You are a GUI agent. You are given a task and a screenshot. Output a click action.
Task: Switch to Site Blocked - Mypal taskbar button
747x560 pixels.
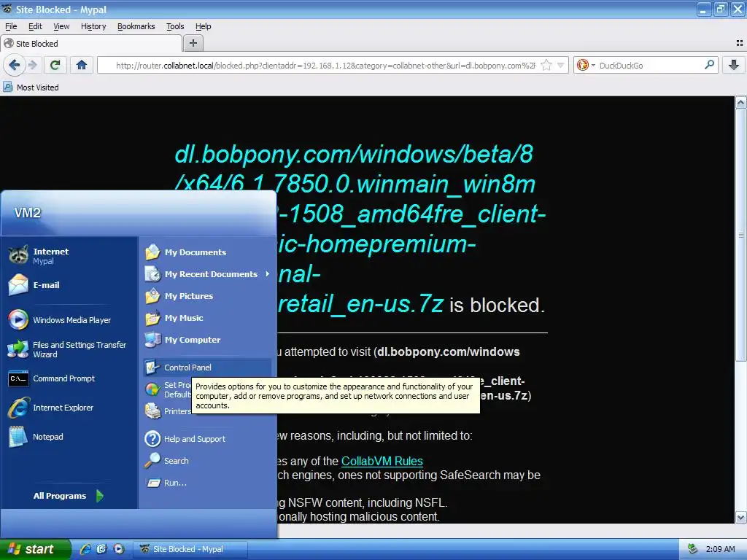tap(189, 549)
